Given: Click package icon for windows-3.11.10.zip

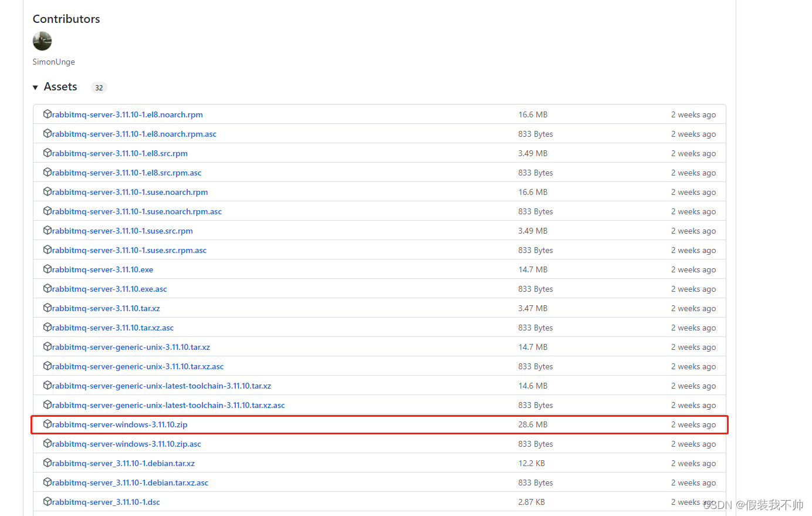Looking at the screenshot, I should (x=48, y=424).
